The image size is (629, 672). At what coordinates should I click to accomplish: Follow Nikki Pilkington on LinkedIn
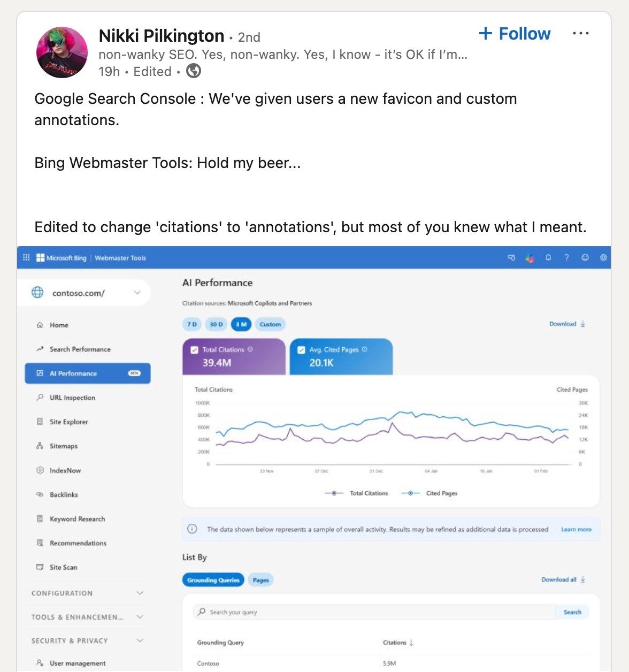pyautogui.click(x=513, y=33)
